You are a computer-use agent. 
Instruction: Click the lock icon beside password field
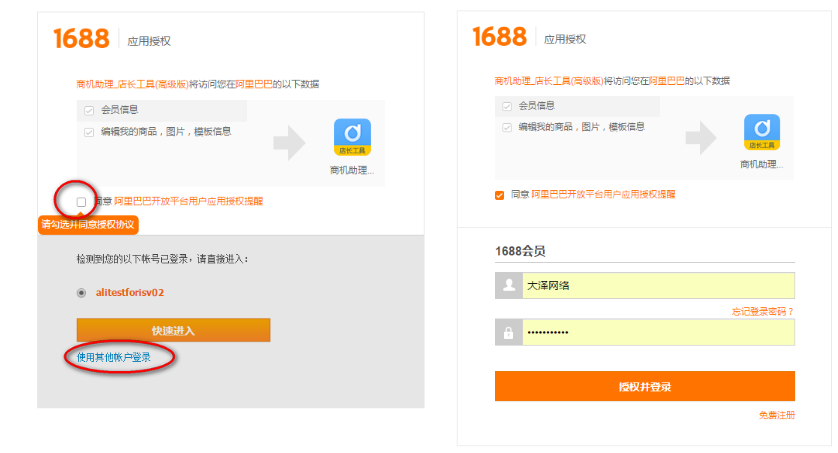pyautogui.click(x=509, y=332)
